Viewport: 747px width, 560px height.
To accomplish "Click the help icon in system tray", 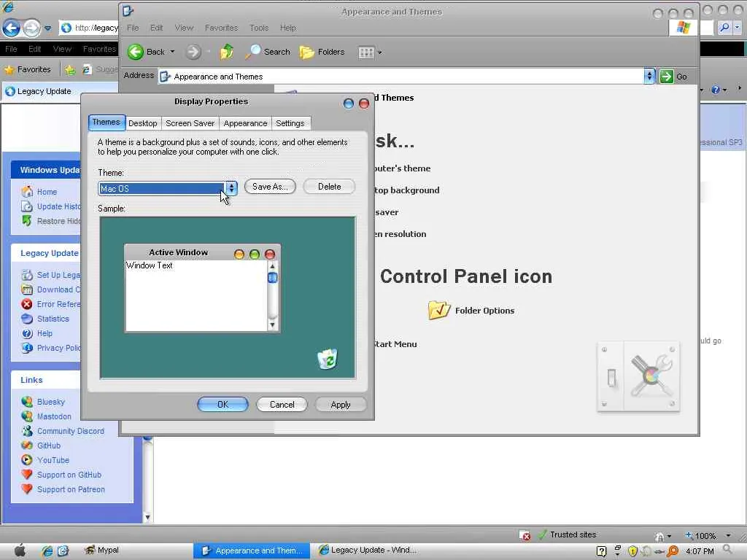I will tap(602, 551).
